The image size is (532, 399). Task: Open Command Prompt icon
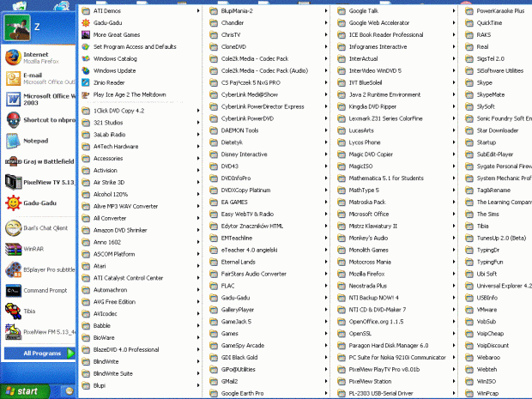14,290
